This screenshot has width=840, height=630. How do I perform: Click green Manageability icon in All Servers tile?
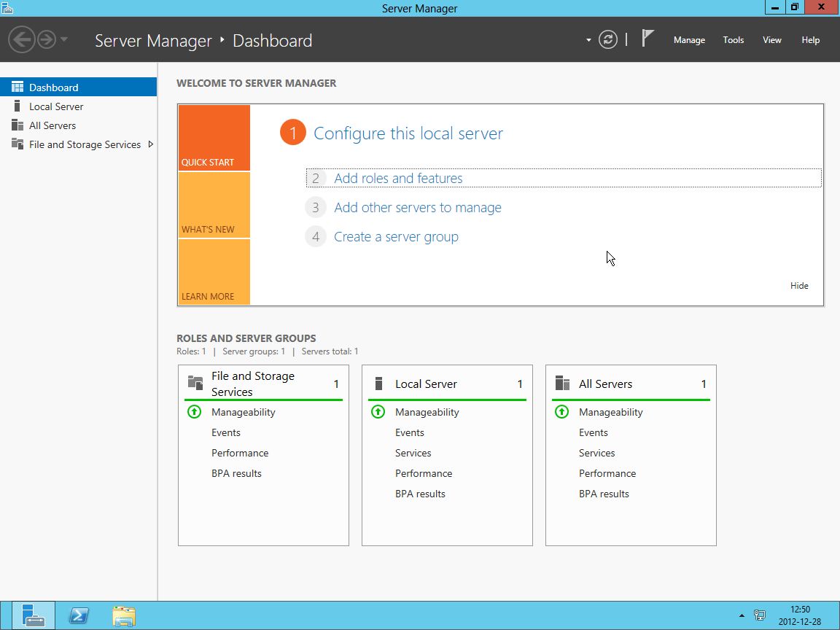pyautogui.click(x=561, y=411)
